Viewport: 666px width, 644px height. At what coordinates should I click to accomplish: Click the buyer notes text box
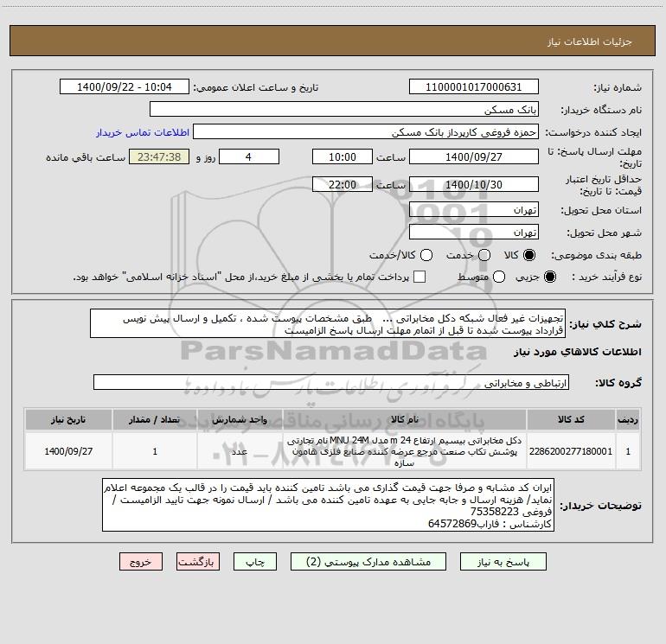328,505
